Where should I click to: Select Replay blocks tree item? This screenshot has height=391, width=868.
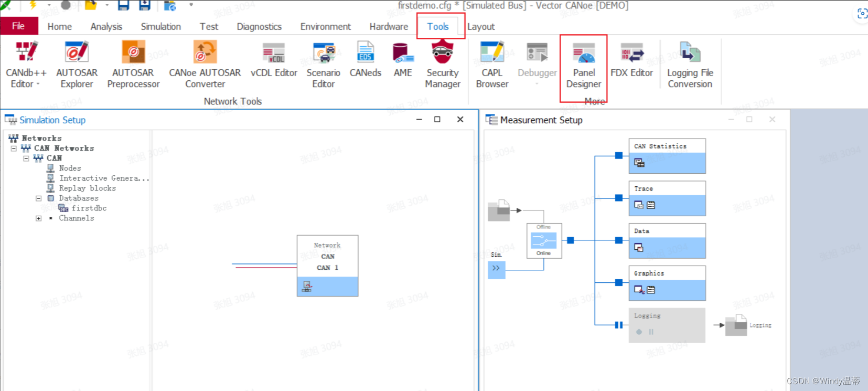[x=87, y=188]
